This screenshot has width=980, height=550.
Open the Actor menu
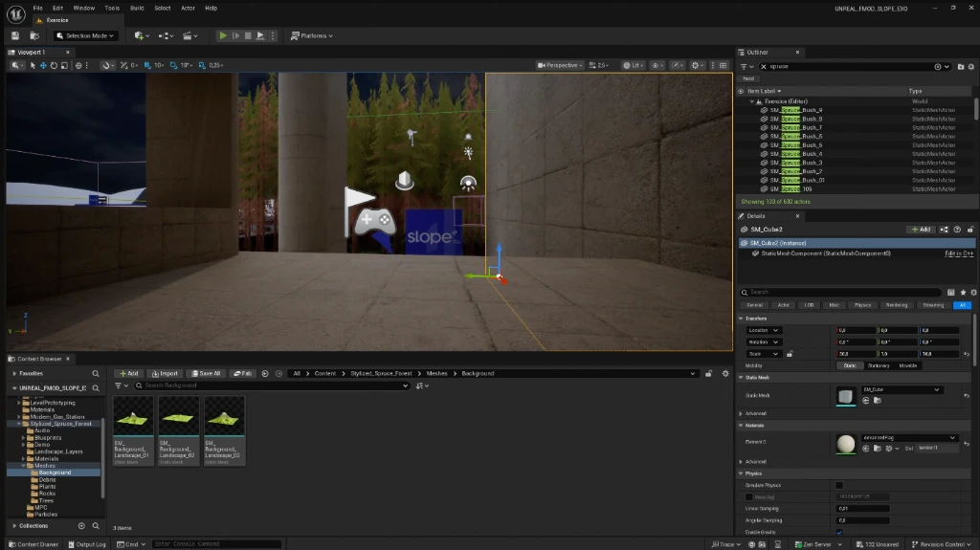(188, 8)
